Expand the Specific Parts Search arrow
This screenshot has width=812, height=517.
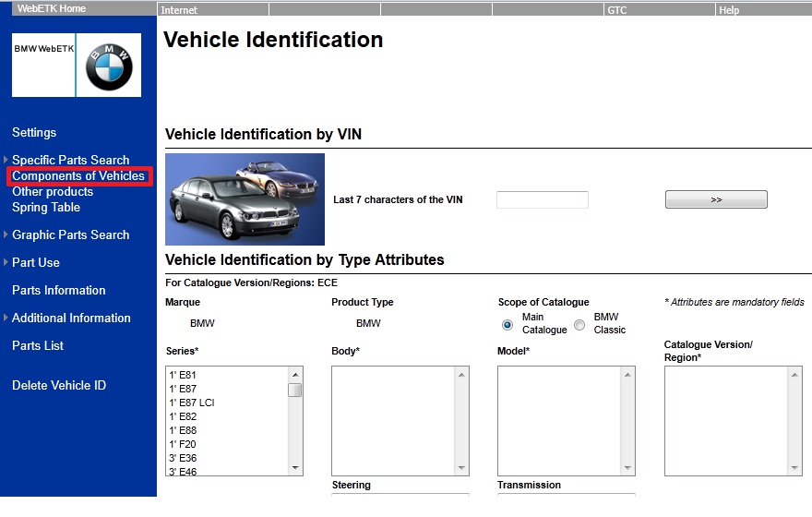coord(6,160)
